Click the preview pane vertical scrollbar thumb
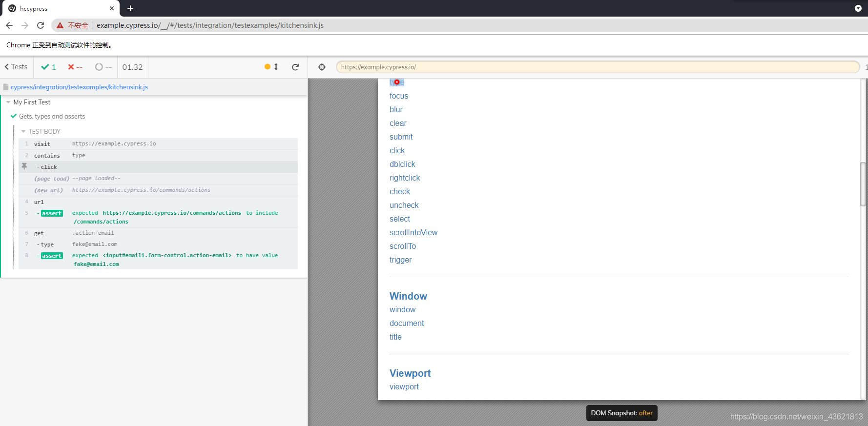Image resolution: width=868 pixels, height=426 pixels. pyautogui.click(x=863, y=184)
